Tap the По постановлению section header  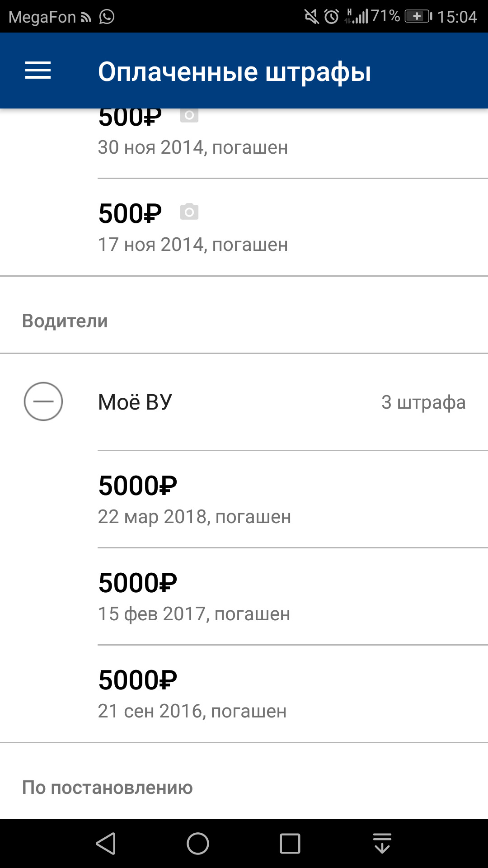pos(108,788)
